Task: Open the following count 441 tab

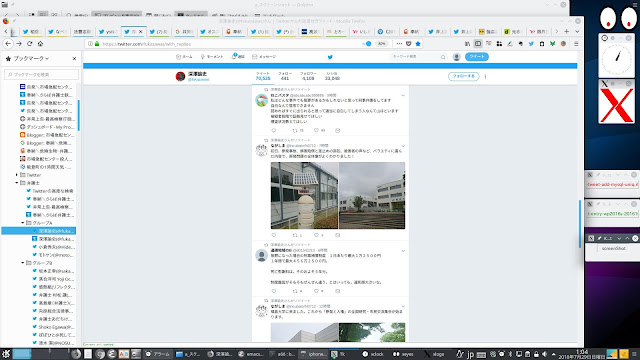Action: click(285, 76)
